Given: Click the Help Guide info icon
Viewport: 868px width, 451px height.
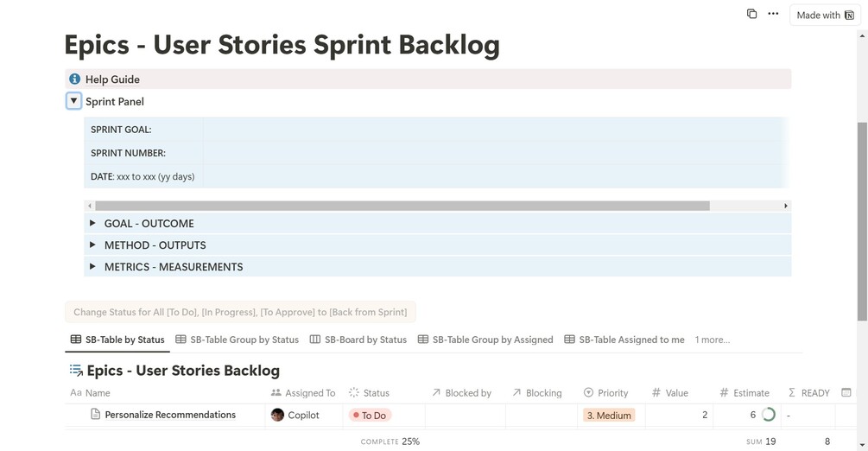Looking at the screenshot, I should pyautogui.click(x=74, y=79).
